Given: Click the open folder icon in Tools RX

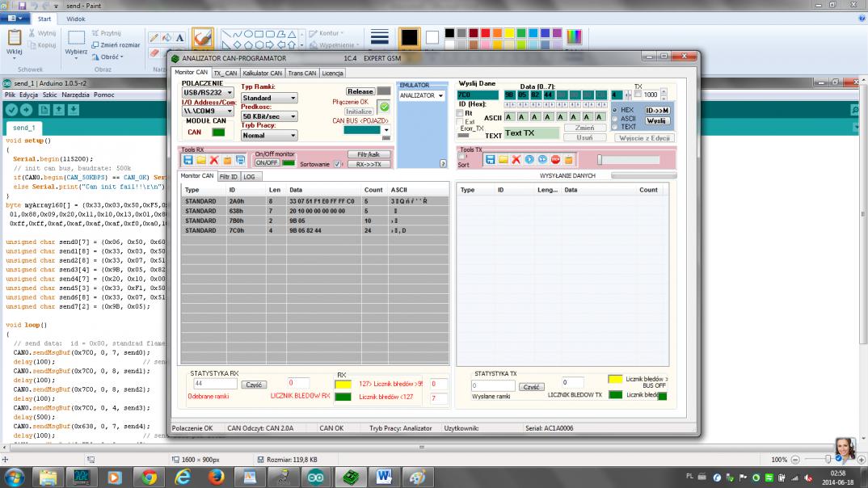Looking at the screenshot, I should tap(201, 161).
